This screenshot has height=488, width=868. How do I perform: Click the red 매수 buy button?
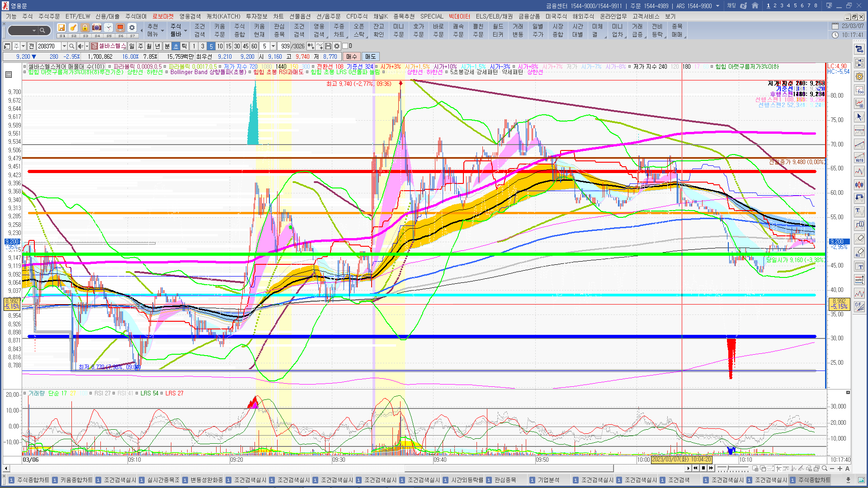pos(351,56)
